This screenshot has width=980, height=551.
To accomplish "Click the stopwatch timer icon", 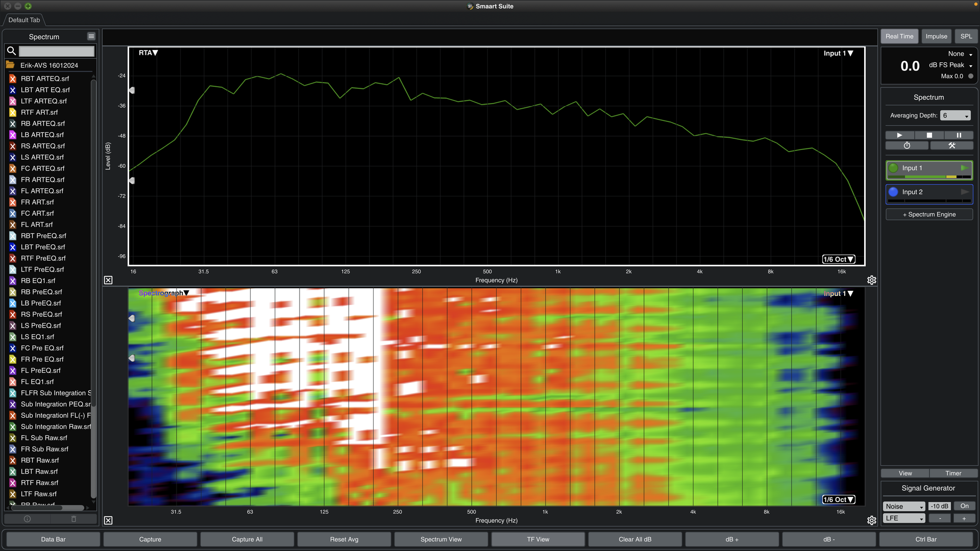I will click(906, 146).
